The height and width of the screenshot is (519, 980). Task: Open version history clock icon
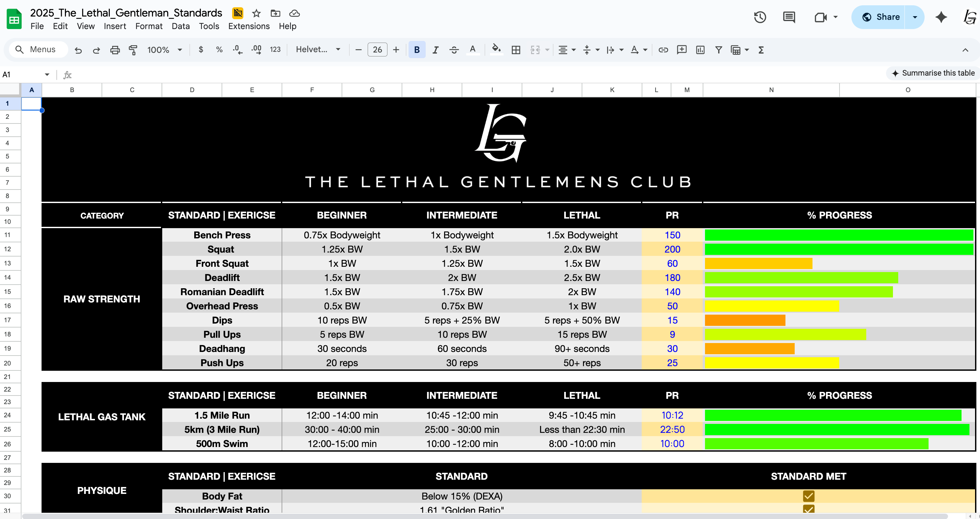(x=760, y=17)
